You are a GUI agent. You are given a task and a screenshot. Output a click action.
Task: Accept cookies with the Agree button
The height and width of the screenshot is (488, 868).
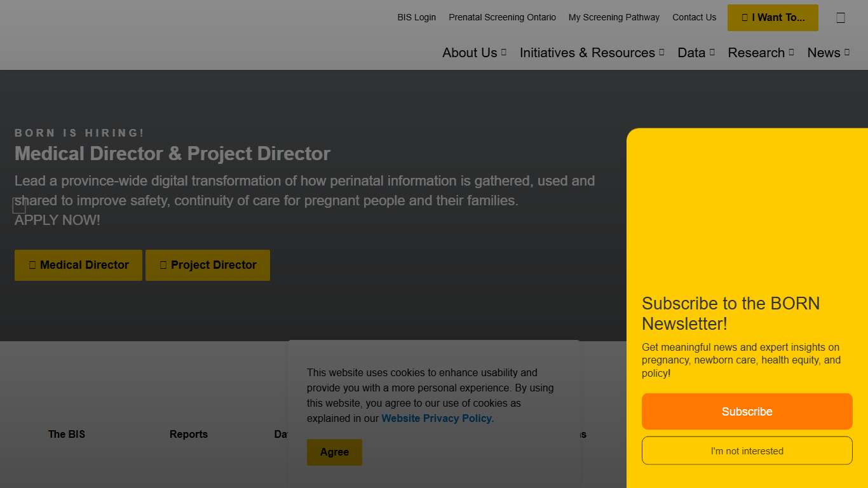[334, 452]
